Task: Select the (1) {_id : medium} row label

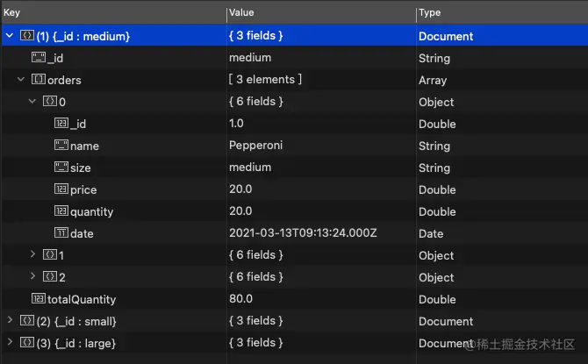Action: click(82, 36)
